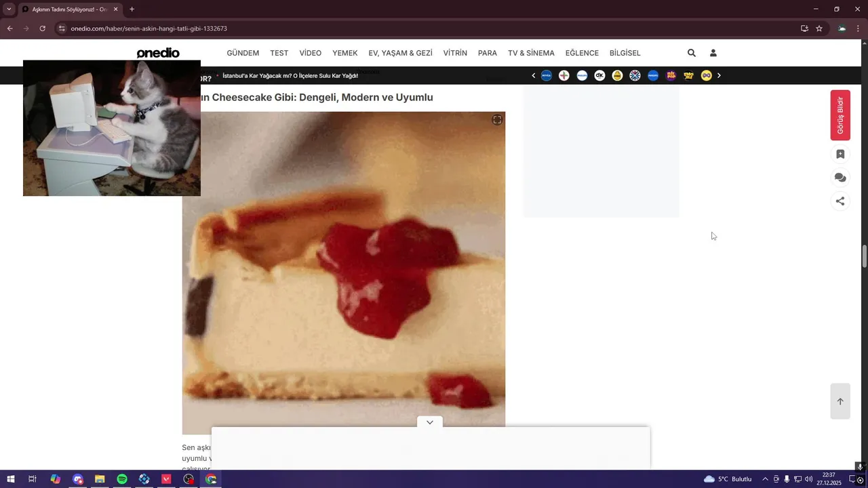Open TEST menu item

(279, 53)
